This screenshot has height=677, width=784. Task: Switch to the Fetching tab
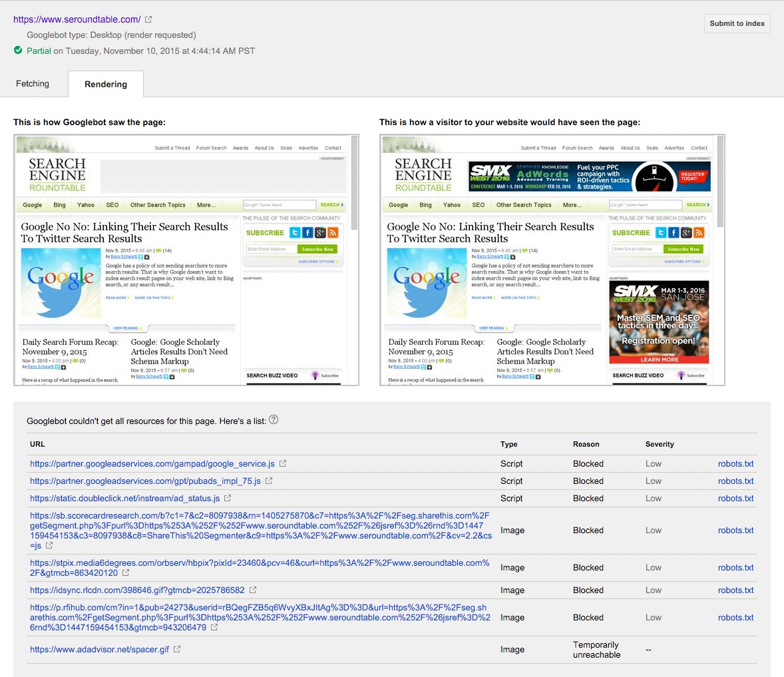coord(33,83)
